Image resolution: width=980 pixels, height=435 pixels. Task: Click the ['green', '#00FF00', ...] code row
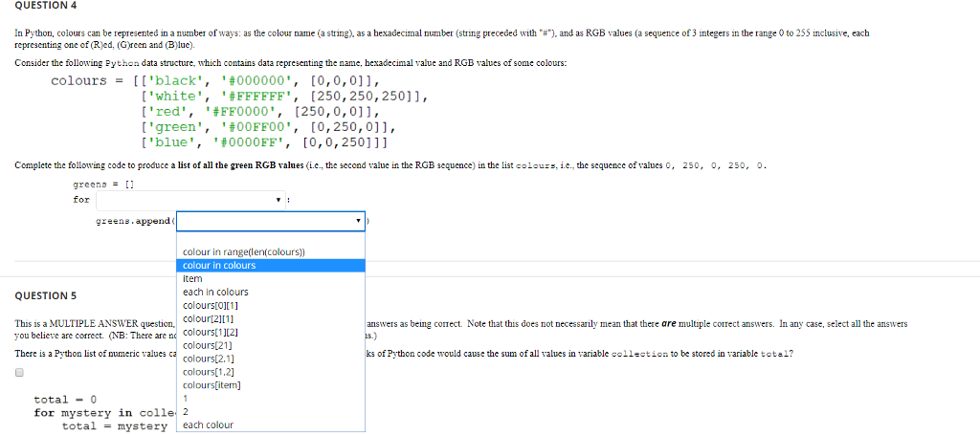(x=268, y=127)
